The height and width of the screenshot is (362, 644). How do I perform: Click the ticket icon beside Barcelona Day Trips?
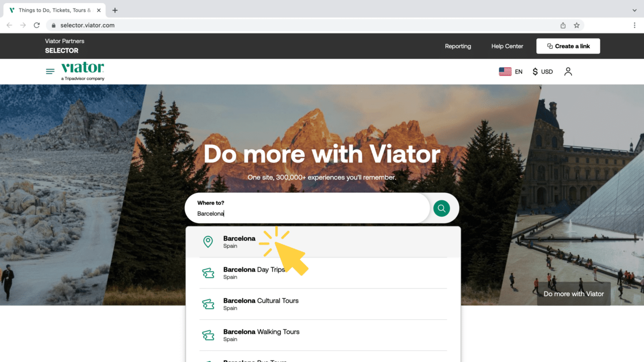coord(208,273)
